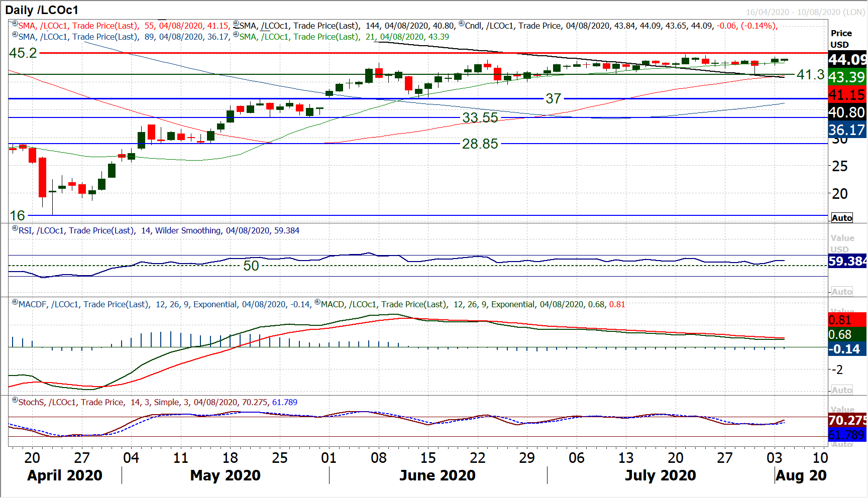
Task: Click the 50 midline label in RSI
Action: pyautogui.click(x=251, y=266)
